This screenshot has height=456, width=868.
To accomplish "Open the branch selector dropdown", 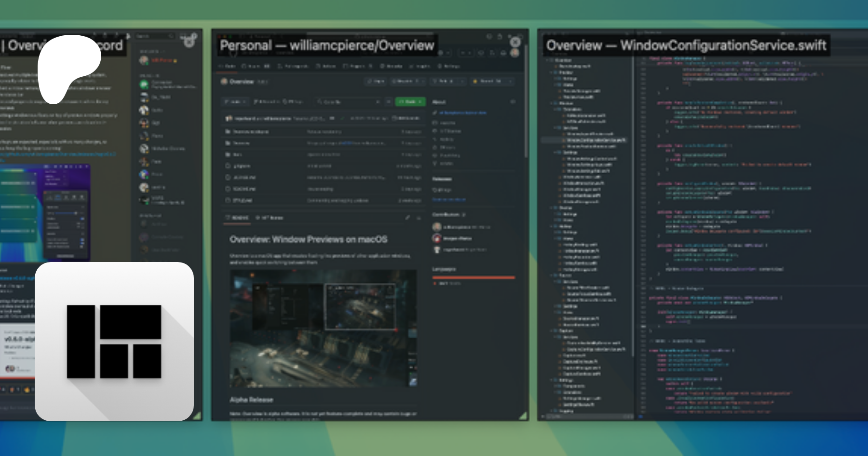I will (234, 102).
